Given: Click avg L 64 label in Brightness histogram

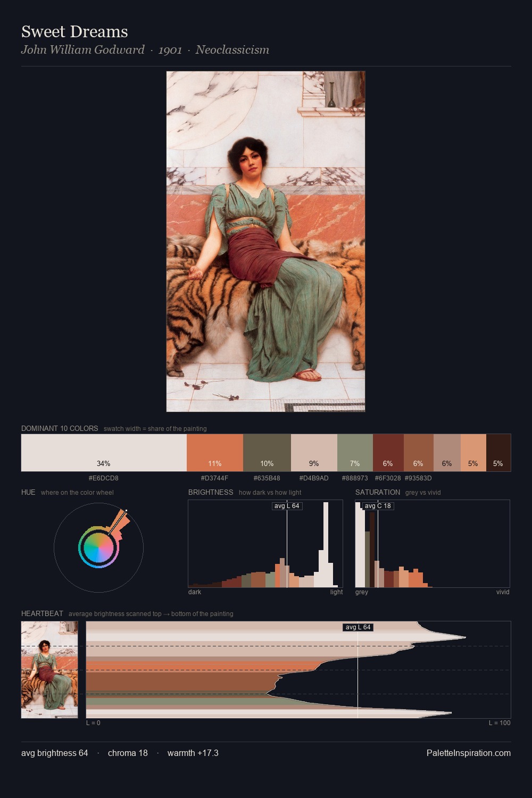Looking at the screenshot, I should click(x=287, y=506).
